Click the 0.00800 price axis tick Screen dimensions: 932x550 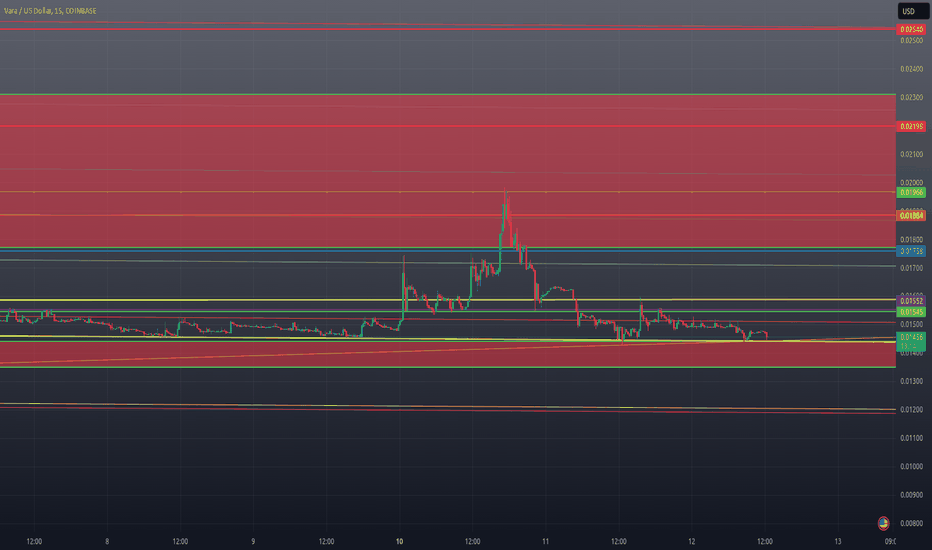912,523
